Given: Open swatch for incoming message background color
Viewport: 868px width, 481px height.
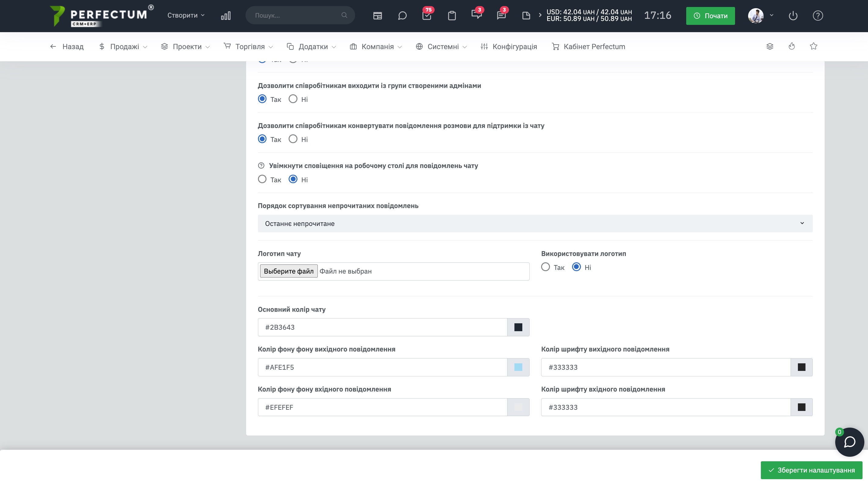Looking at the screenshot, I should click(518, 407).
